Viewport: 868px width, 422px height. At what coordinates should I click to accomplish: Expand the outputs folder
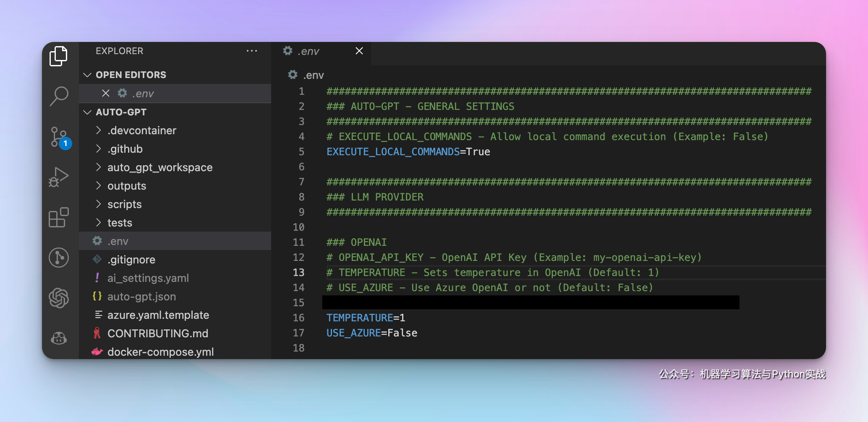[x=98, y=185]
